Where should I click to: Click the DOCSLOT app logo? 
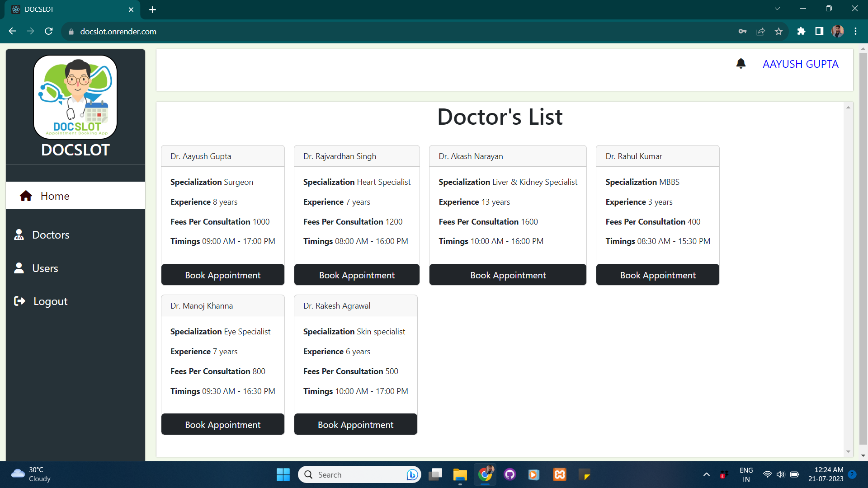click(75, 96)
